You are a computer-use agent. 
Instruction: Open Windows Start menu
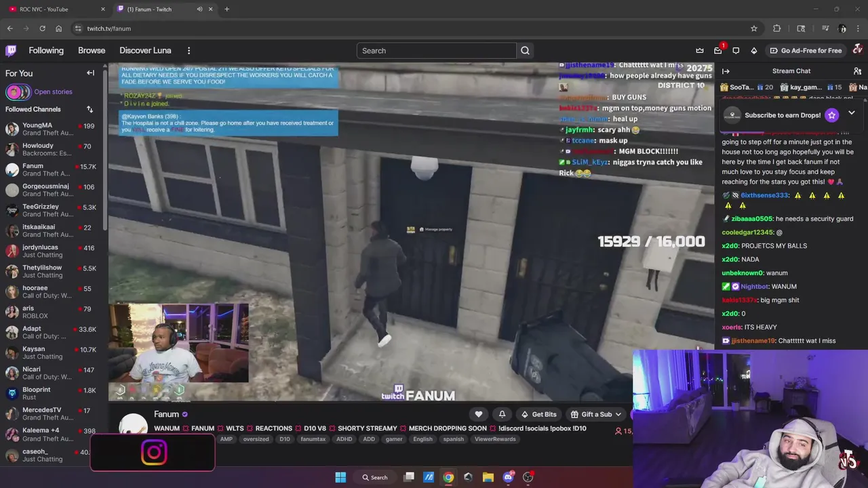[340, 477]
